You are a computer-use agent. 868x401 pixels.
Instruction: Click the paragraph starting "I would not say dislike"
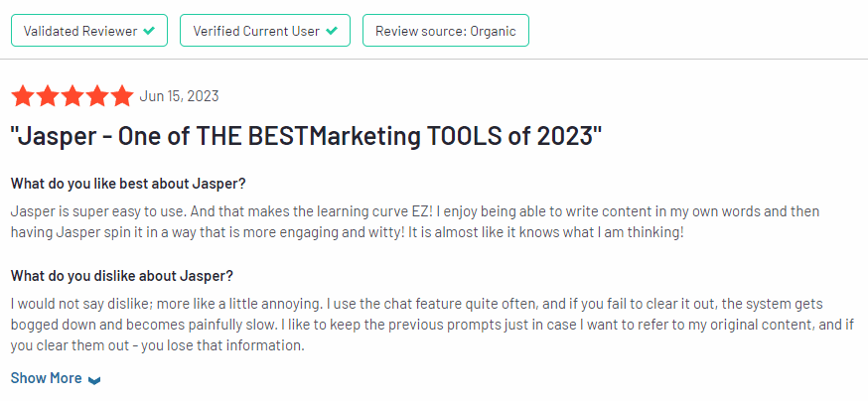pos(432,325)
